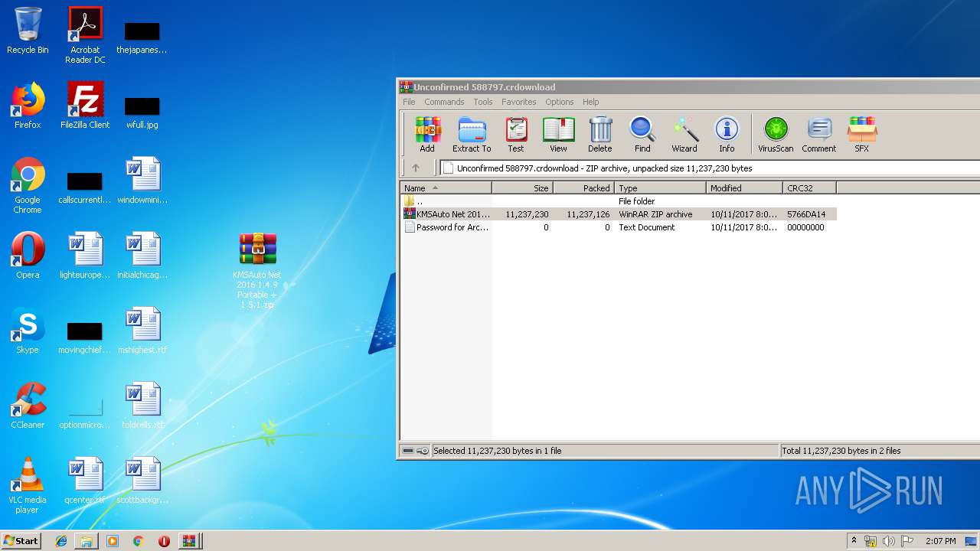Select the KMSAuto Net ZIP archive row
The image size is (980, 551).
[619, 214]
